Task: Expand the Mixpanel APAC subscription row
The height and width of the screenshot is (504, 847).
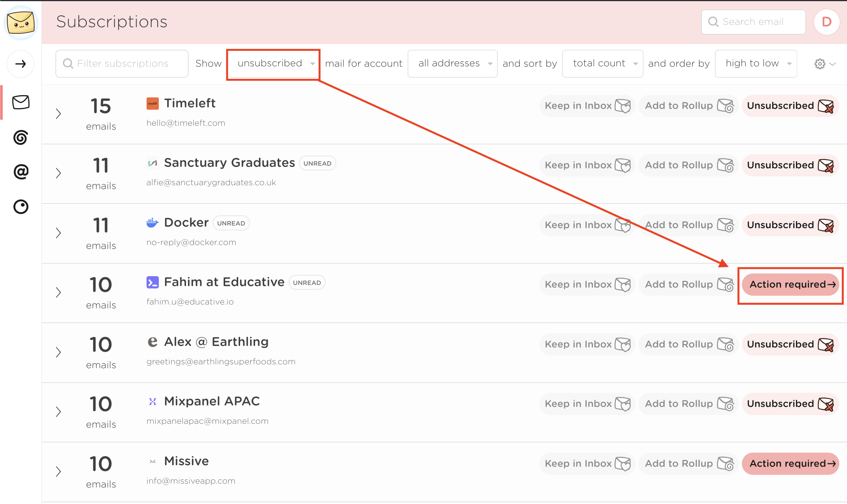Action: pos(58,412)
